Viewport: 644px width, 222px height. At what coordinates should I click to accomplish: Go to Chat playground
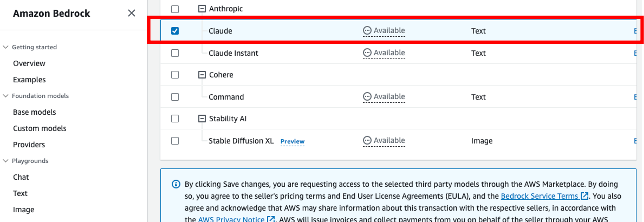pos(21,177)
